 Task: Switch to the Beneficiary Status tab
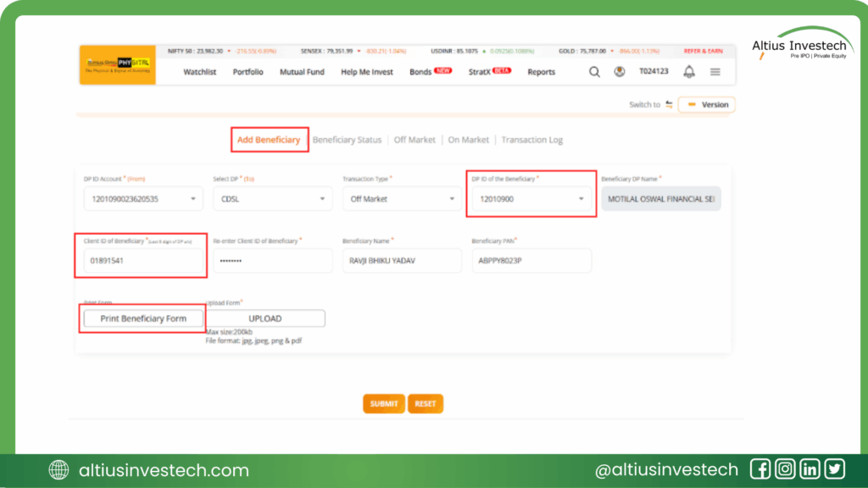[x=347, y=140]
